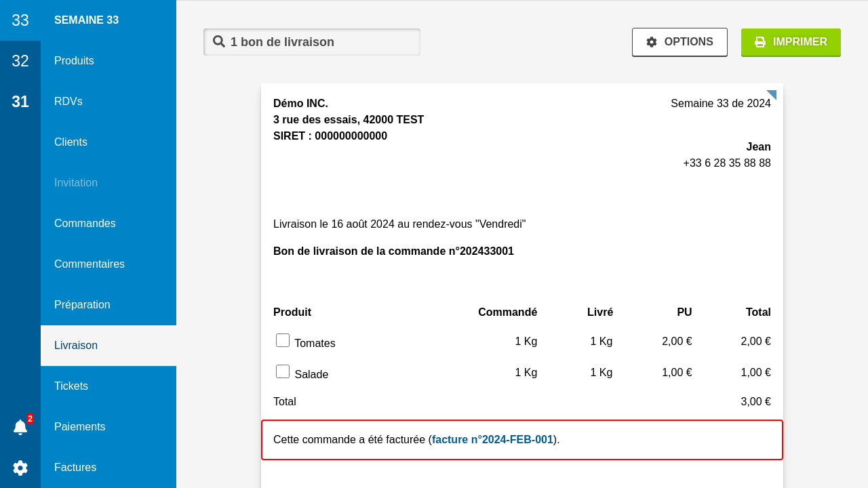Viewport: 868px width, 488px height.
Task: Focus the delivery note search field
Action: [319, 42]
